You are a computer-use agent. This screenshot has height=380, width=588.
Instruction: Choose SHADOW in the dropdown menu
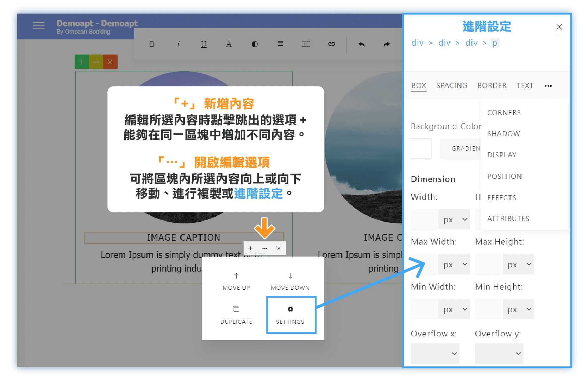503,134
